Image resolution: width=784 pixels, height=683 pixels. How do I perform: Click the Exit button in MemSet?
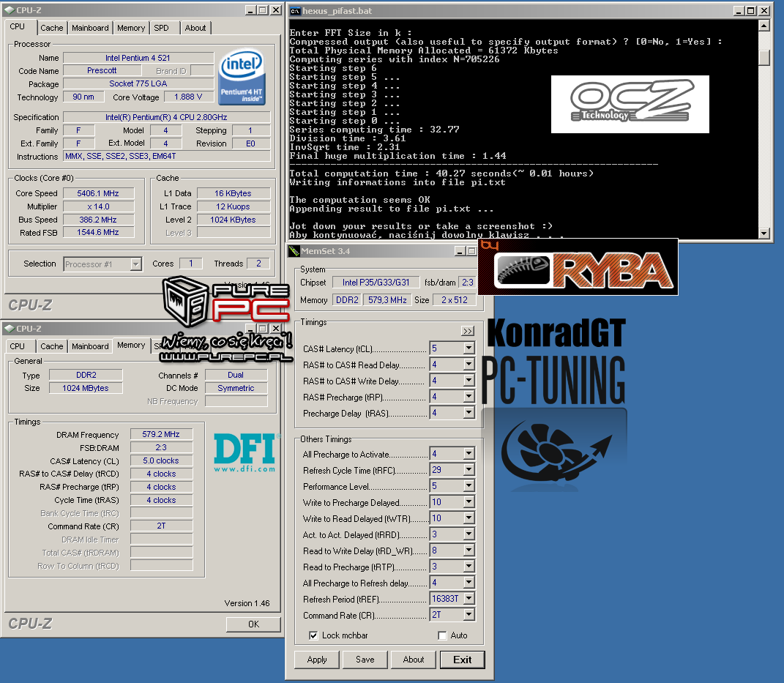(463, 660)
